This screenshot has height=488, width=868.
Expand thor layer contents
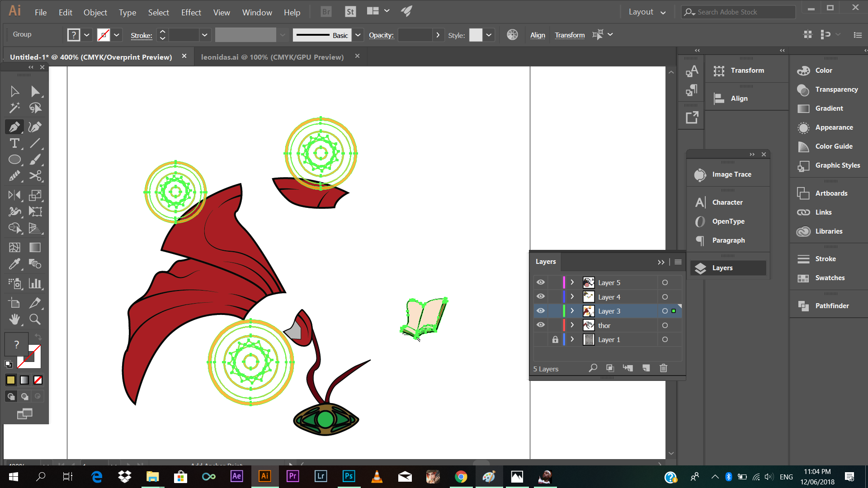coord(572,325)
